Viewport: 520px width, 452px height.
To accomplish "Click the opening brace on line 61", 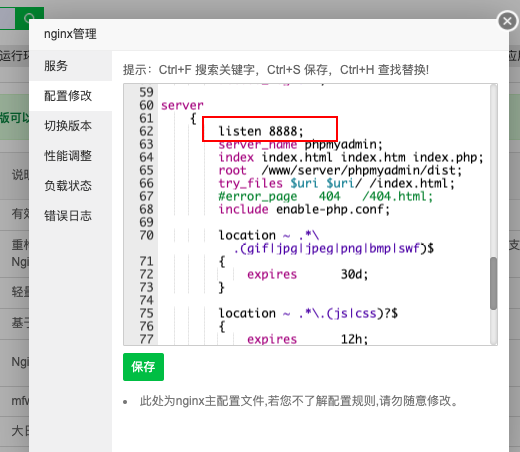I will (x=193, y=118).
